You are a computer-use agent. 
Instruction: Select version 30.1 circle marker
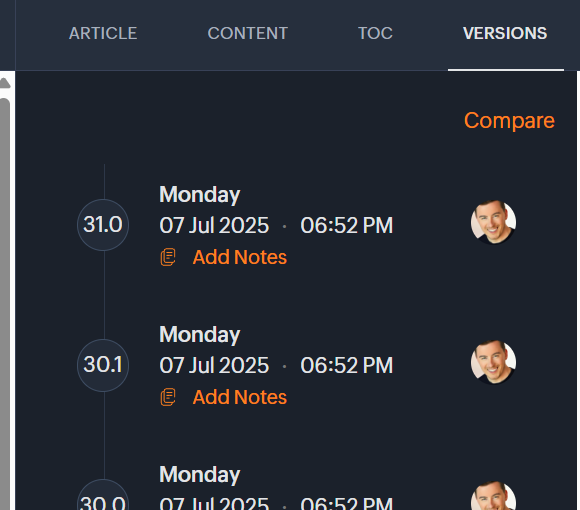pos(103,365)
